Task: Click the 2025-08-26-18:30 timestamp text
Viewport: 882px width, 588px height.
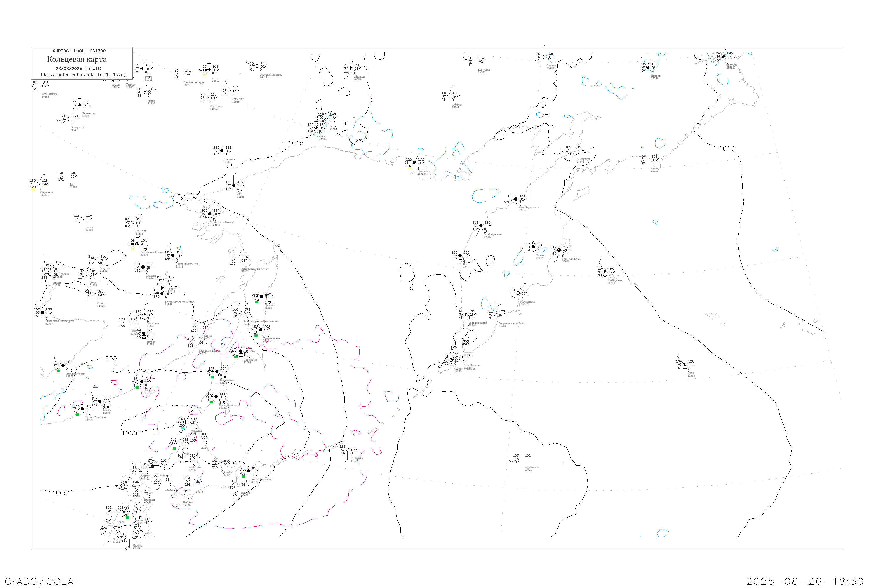Action: coord(805,581)
